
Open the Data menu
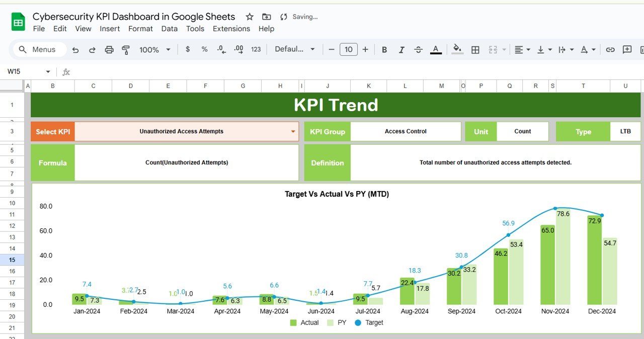point(170,29)
